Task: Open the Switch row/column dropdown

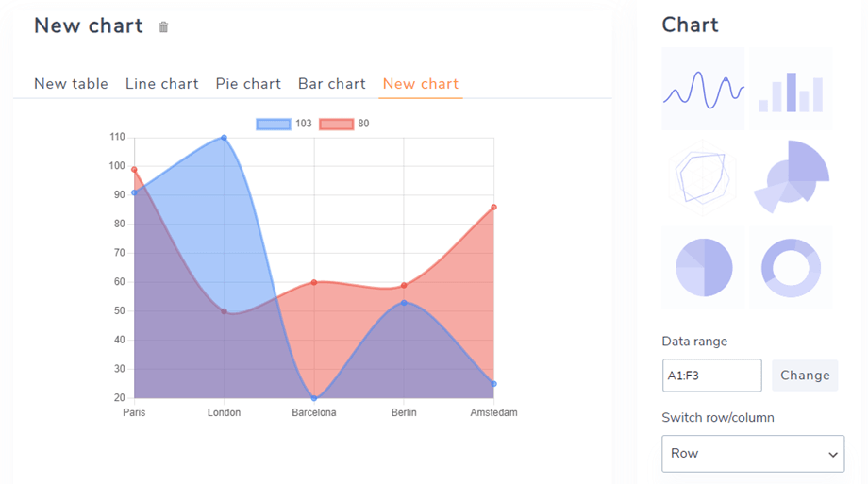Action: click(753, 453)
